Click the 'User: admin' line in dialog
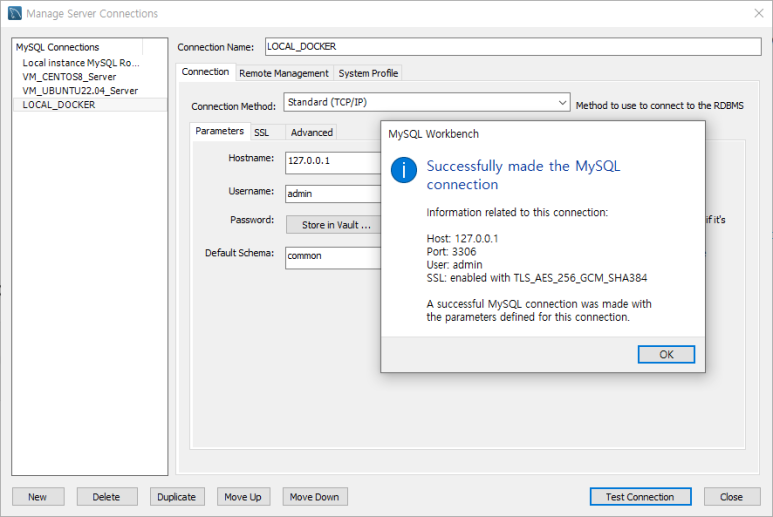The width and height of the screenshot is (773, 517). coord(454,265)
